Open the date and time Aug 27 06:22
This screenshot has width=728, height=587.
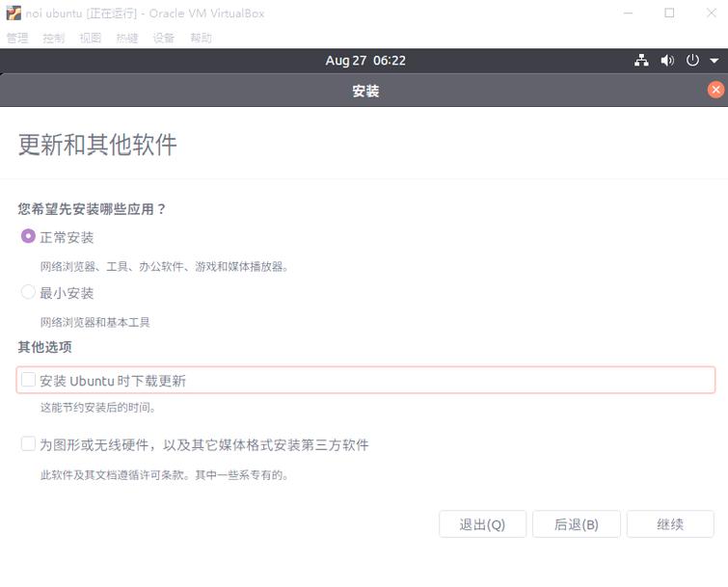pos(365,61)
